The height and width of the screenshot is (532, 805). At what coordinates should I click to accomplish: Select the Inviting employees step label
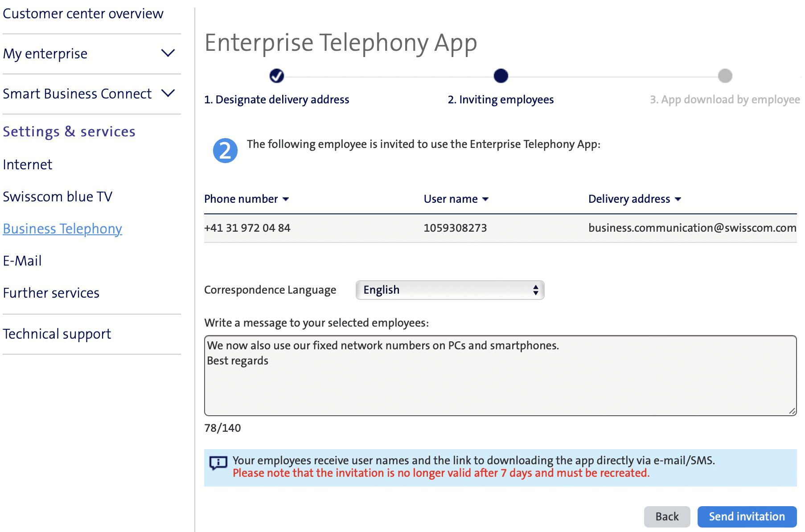[x=501, y=99]
